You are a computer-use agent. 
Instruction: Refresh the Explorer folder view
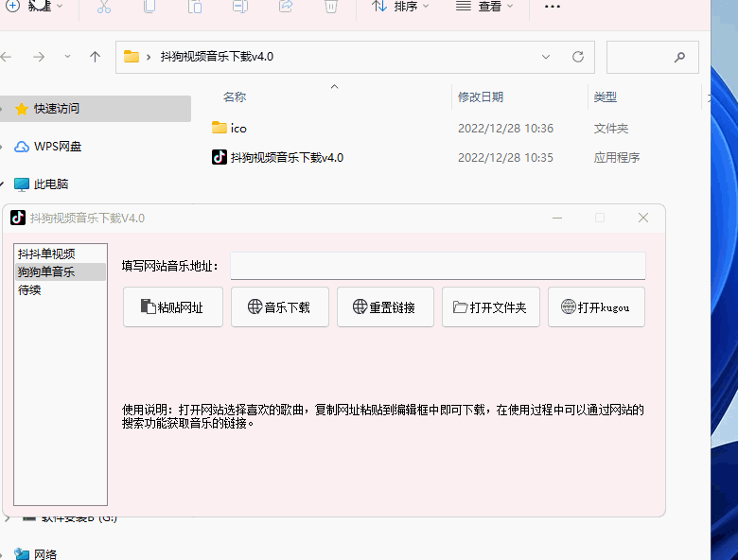click(x=578, y=57)
